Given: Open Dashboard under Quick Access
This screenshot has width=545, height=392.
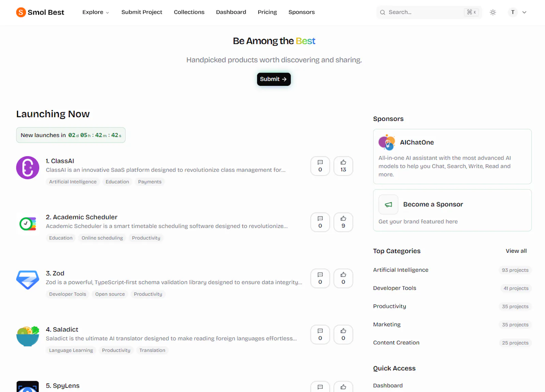Looking at the screenshot, I should coord(388,386).
